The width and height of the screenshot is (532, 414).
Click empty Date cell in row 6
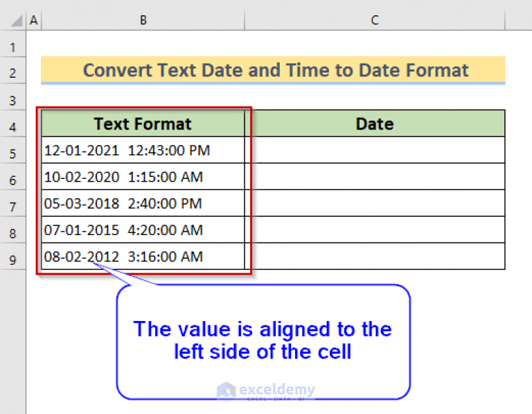[x=375, y=177]
